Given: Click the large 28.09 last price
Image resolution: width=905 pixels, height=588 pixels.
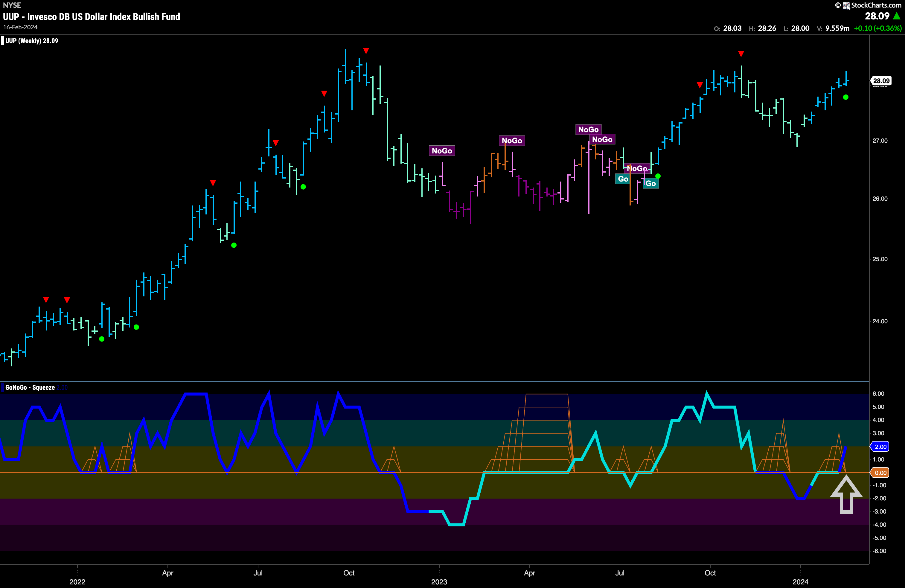Looking at the screenshot, I should point(877,16).
